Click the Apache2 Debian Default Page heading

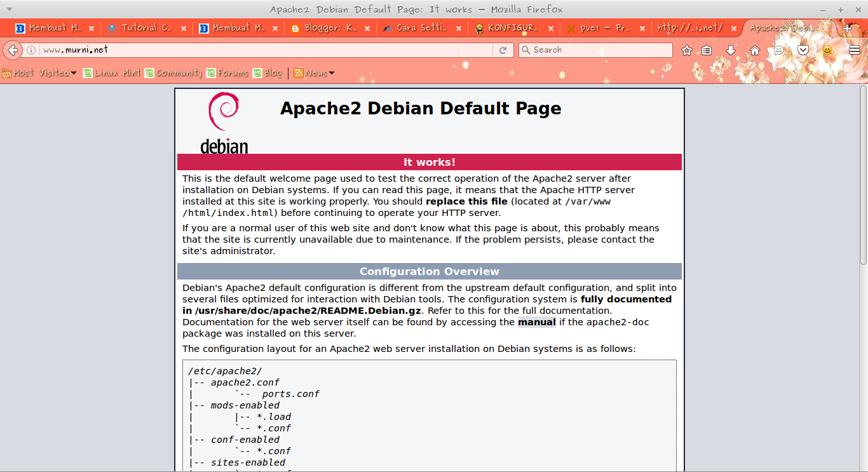click(x=421, y=109)
